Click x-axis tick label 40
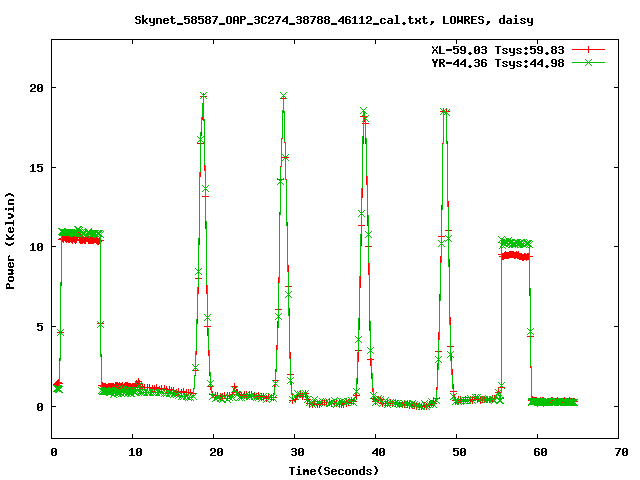 378,452
